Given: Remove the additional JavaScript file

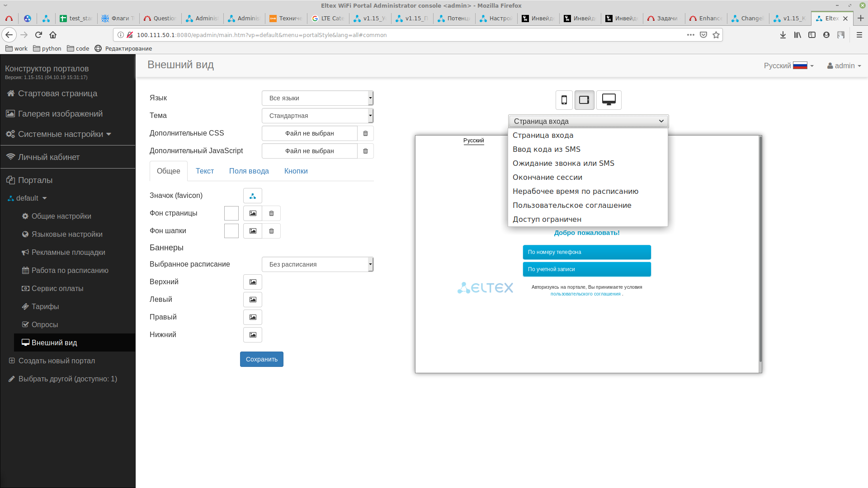Looking at the screenshot, I should 365,151.
